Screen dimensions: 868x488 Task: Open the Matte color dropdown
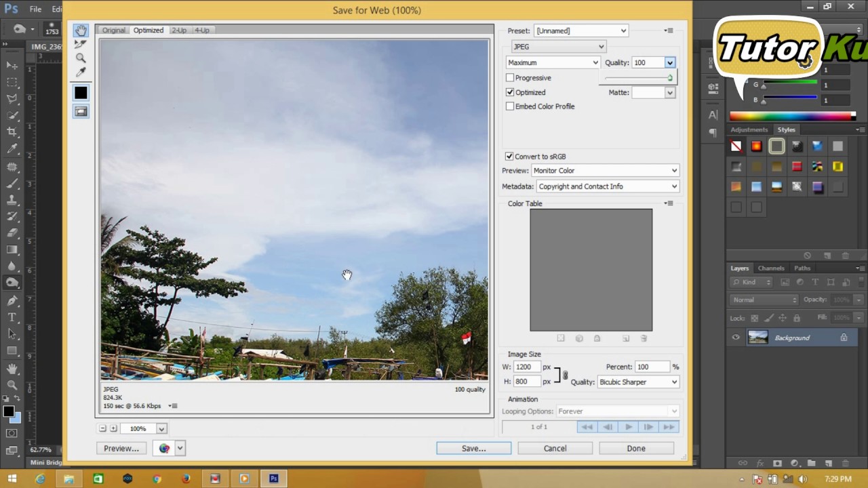coord(670,92)
